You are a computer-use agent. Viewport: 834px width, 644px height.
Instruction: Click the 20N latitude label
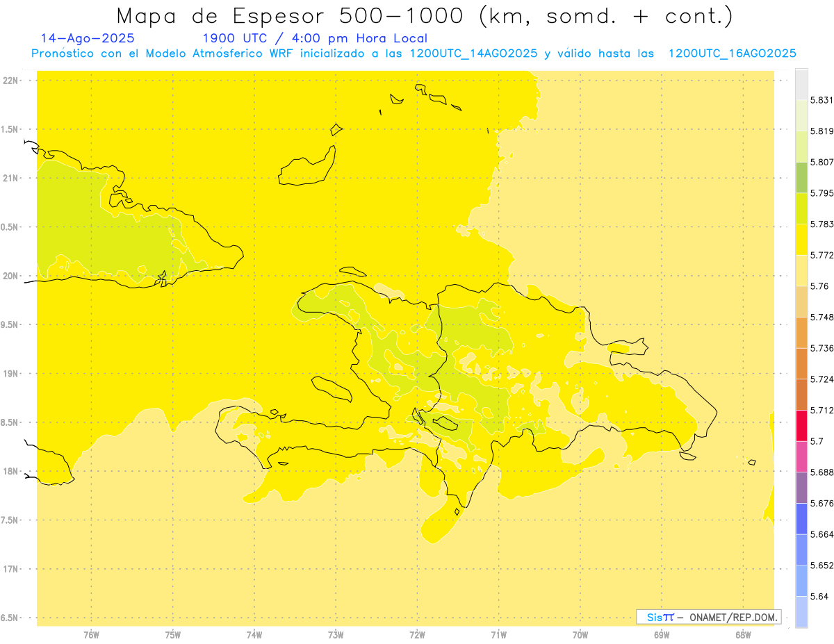click(x=10, y=276)
